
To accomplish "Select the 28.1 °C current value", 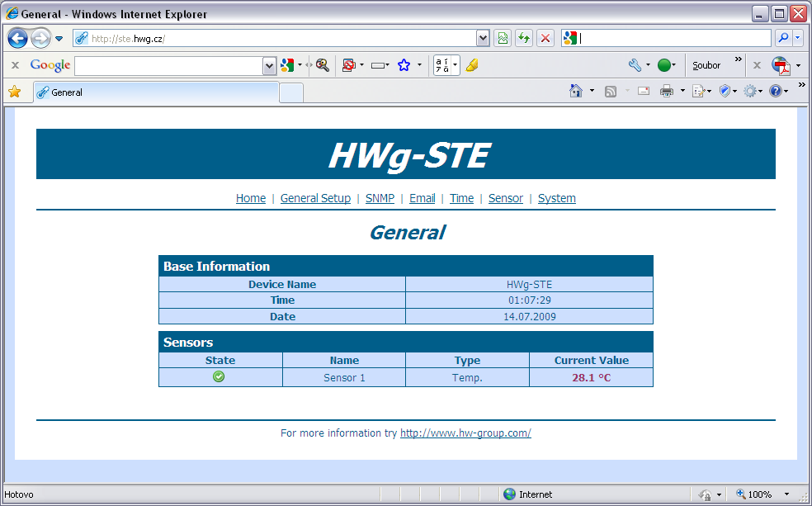I will pyautogui.click(x=592, y=377).
